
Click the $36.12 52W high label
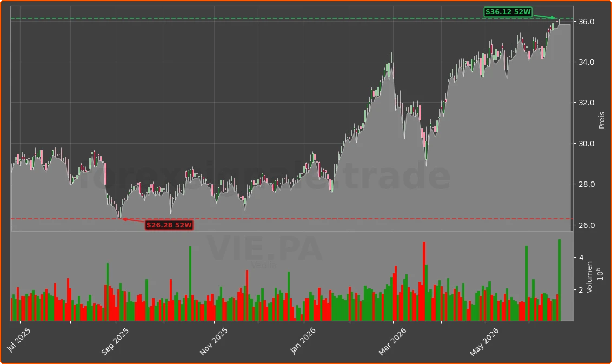[508, 12]
